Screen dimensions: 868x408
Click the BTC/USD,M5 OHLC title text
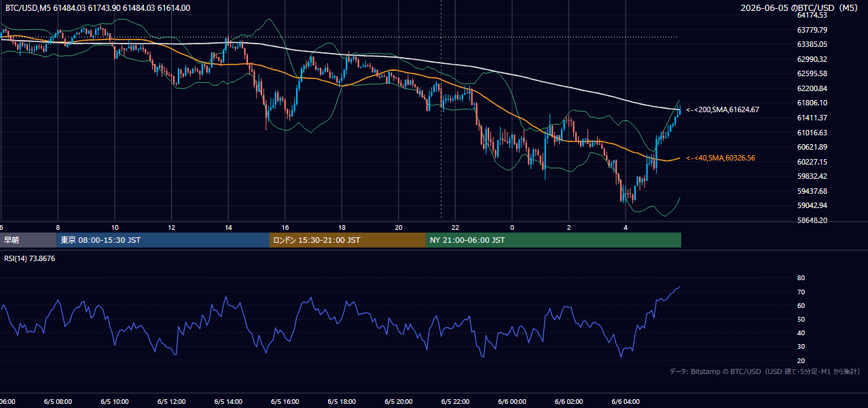click(98, 8)
